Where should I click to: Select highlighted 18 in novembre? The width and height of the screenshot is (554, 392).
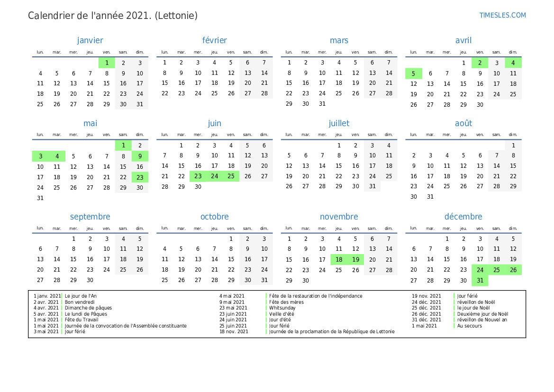coord(339,259)
